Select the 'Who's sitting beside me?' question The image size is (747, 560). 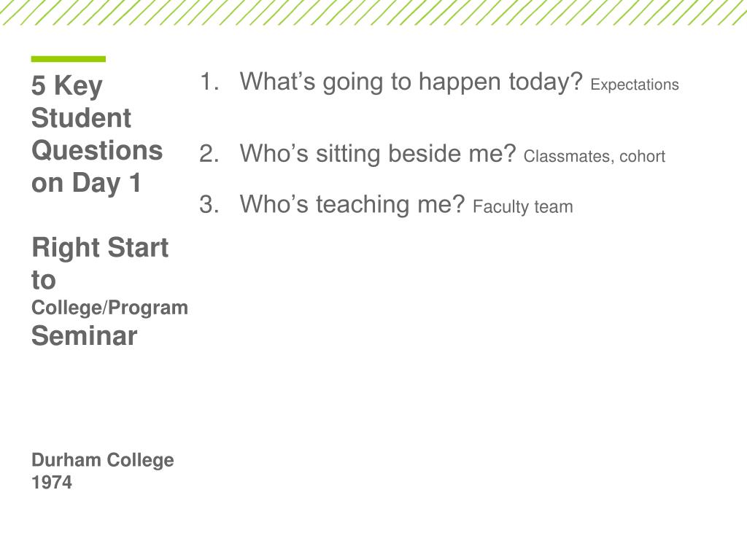coord(377,154)
